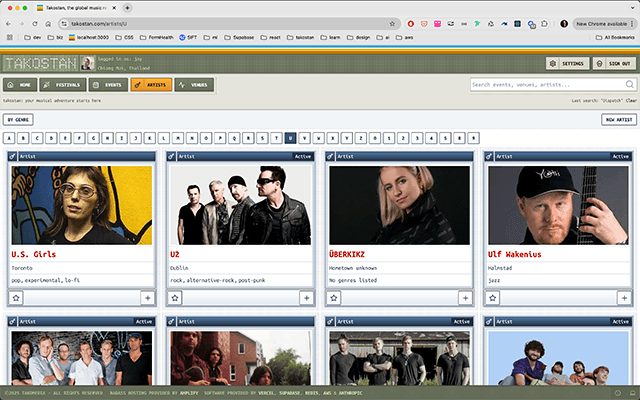Open the Chrome profile avatar

point(564,24)
